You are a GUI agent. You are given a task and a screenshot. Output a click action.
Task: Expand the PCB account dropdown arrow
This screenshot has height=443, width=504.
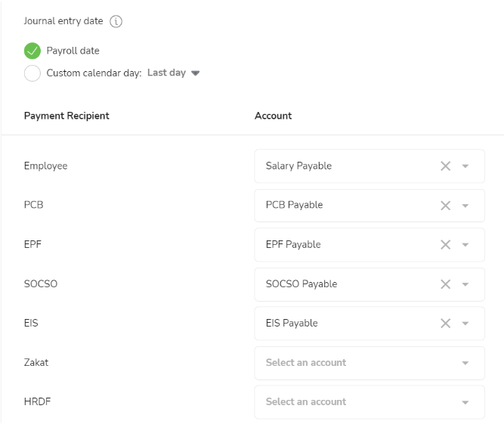(x=465, y=206)
